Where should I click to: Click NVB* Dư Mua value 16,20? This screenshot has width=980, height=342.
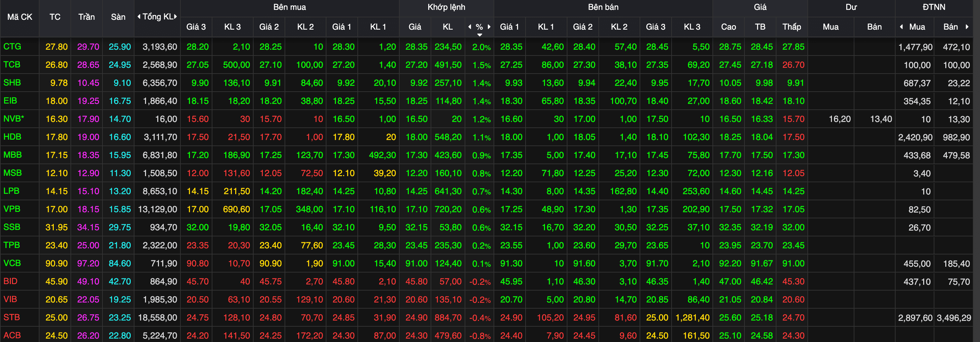[x=840, y=119]
